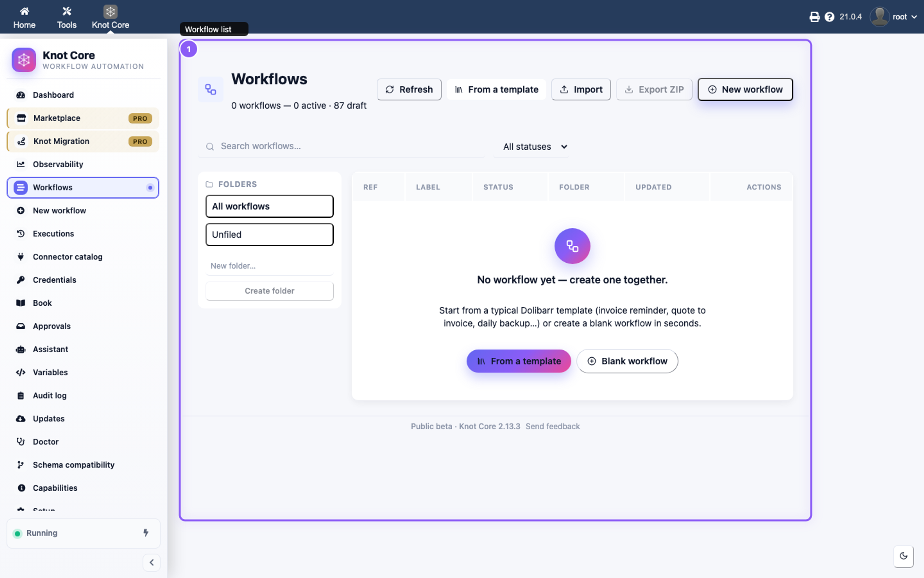This screenshot has width=924, height=578.
Task: Click the Export ZIP button
Action: [x=654, y=90]
